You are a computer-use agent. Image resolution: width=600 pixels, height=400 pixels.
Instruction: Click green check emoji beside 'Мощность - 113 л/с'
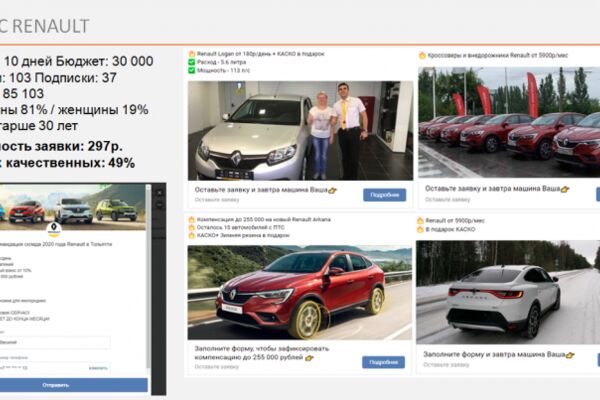[192, 70]
